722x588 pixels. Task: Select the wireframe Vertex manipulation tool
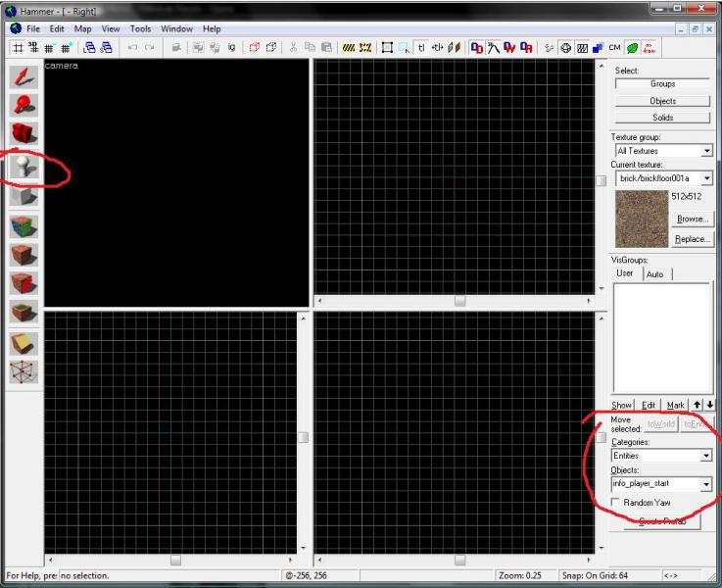click(x=23, y=372)
